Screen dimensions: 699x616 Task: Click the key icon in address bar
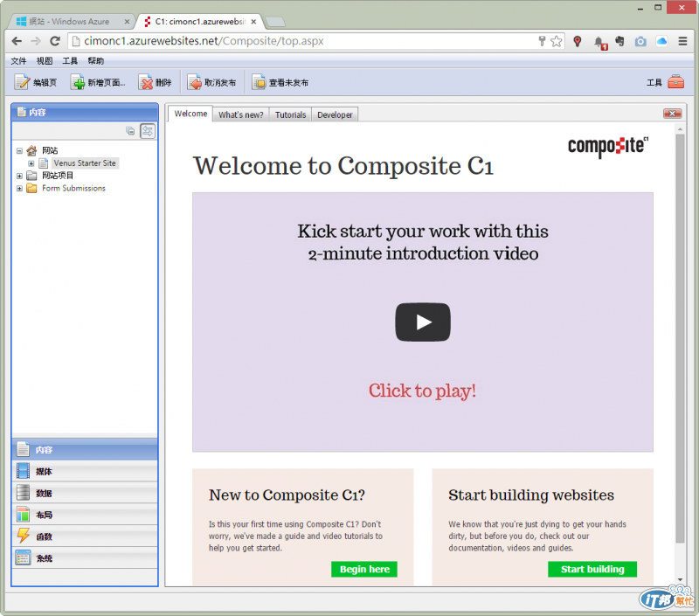[542, 41]
